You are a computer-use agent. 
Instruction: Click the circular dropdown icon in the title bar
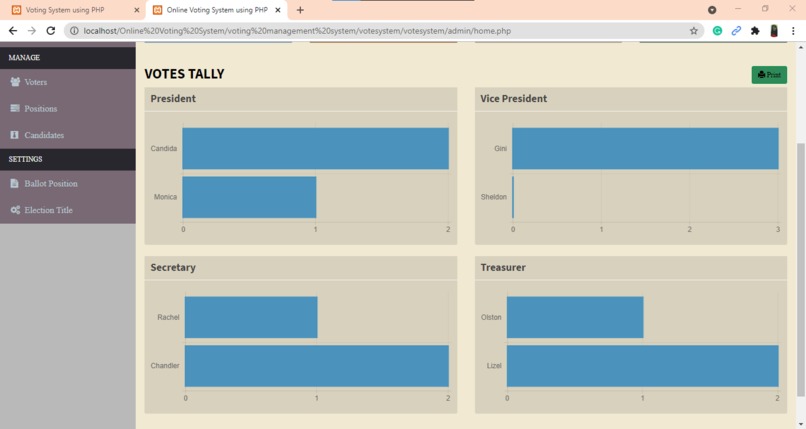click(712, 10)
